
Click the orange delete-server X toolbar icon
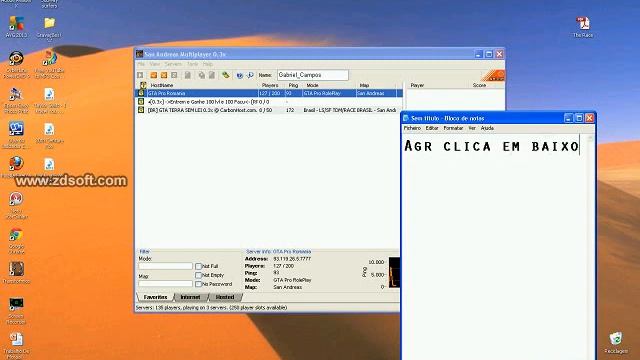pyautogui.click(x=164, y=75)
